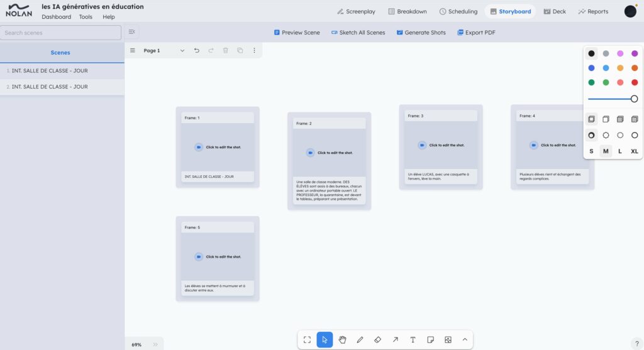This screenshot has width=644, height=350.
Task: Pick the text tool
Action: (x=413, y=339)
